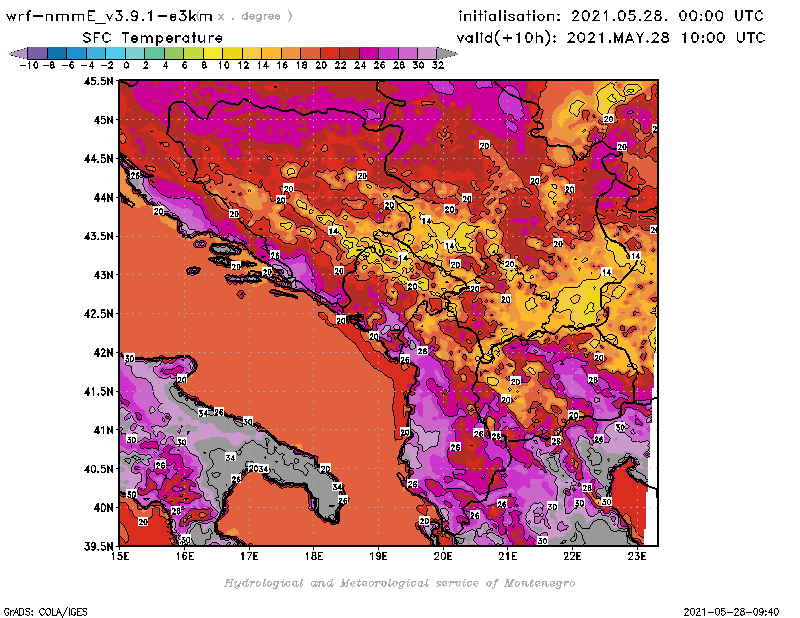Click the "22E" longitude label
Image resolution: width=800 pixels, height=618 pixels.
tap(572, 556)
